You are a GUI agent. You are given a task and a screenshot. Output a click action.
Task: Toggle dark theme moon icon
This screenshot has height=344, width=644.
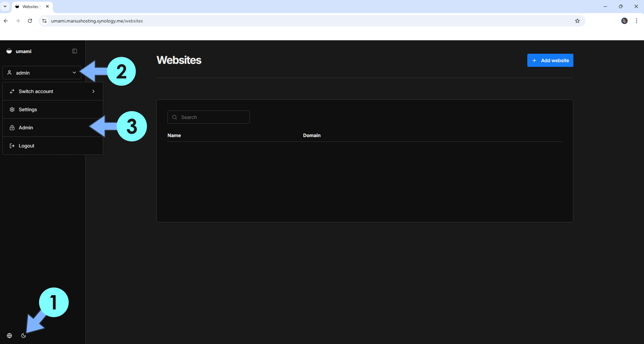click(x=24, y=336)
